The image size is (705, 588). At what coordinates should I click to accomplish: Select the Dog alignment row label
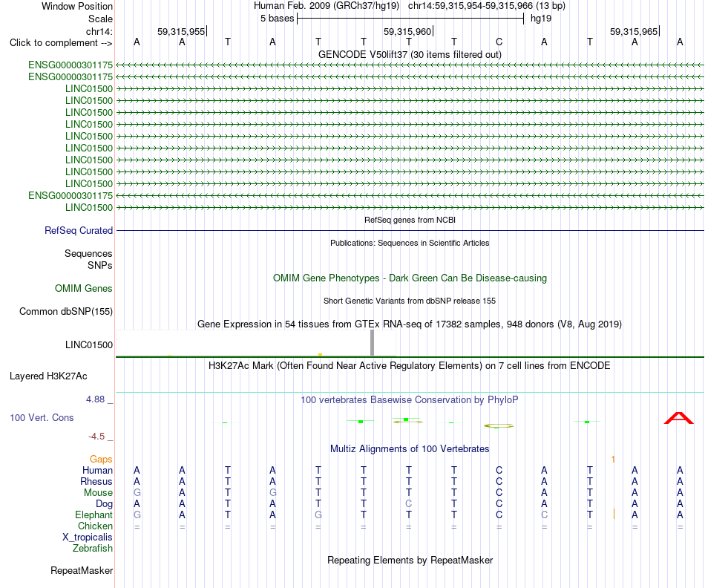click(104, 504)
